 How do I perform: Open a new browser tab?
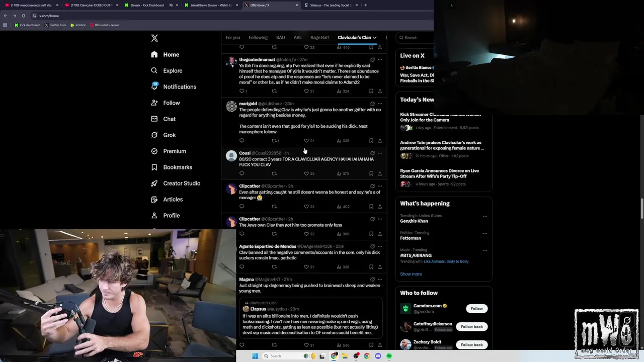point(366,5)
